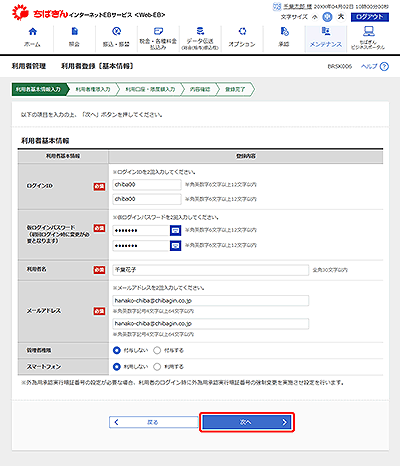Select 付与する for administrator rights
This screenshot has height=466, width=400.
coord(157,350)
